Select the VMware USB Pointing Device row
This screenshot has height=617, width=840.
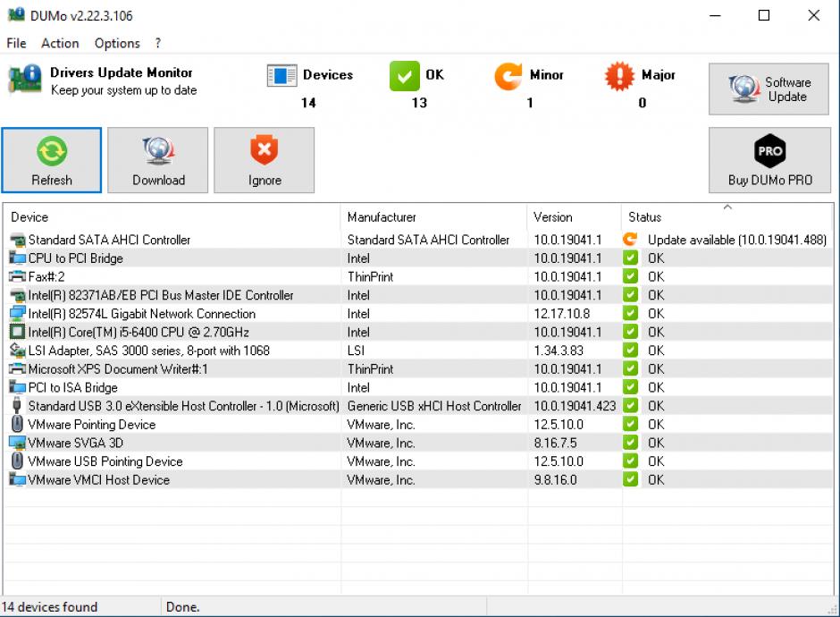(x=418, y=461)
